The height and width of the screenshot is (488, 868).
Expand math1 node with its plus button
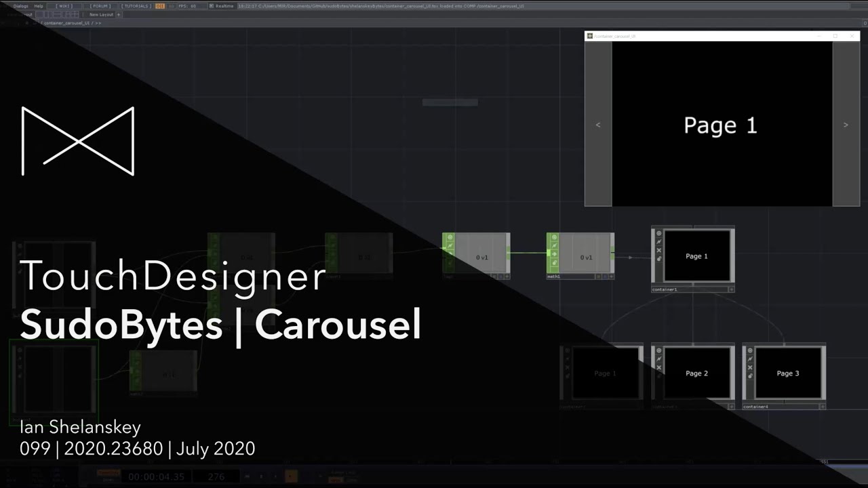612,277
